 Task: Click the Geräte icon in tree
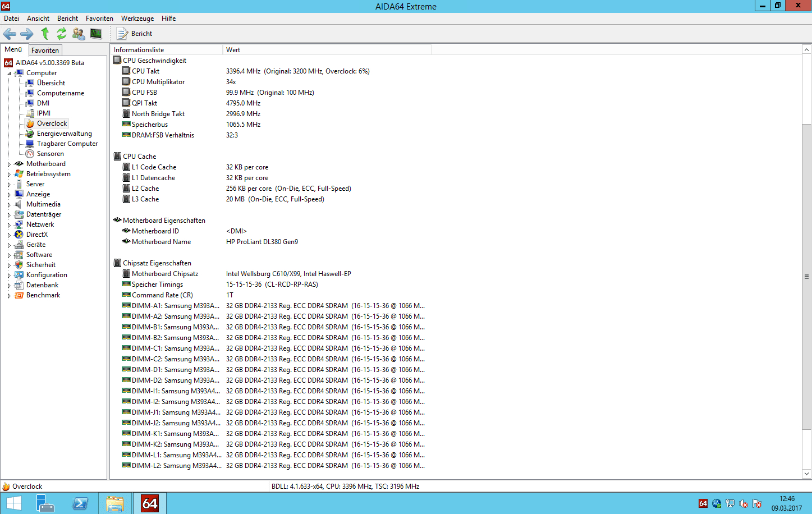pyautogui.click(x=19, y=245)
